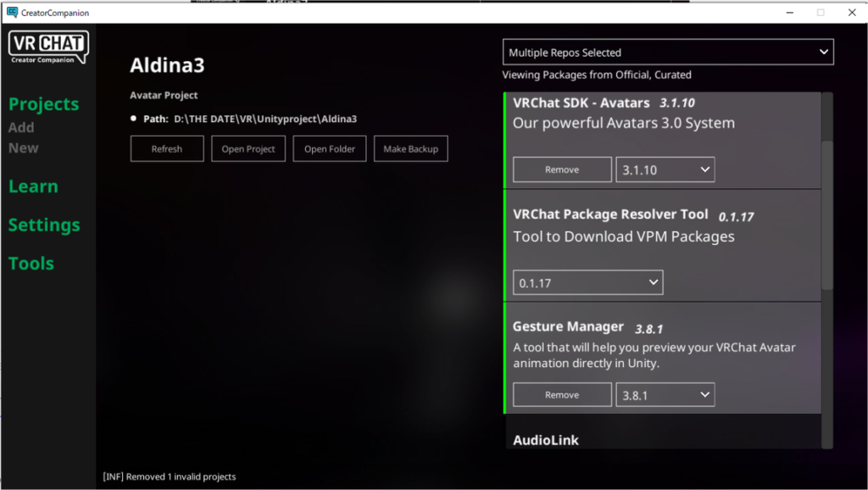The height and width of the screenshot is (490, 868).
Task: Click the project path D:\THE DATE\VR\Unityproject\Aldina3
Action: [265, 119]
